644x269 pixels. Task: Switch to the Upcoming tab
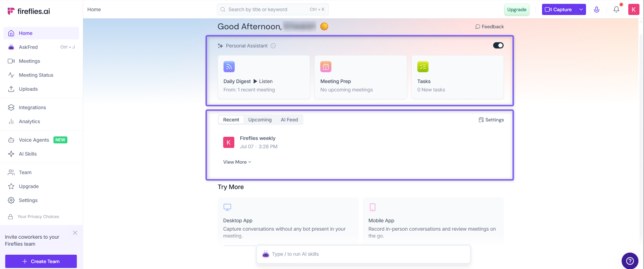(x=260, y=120)
